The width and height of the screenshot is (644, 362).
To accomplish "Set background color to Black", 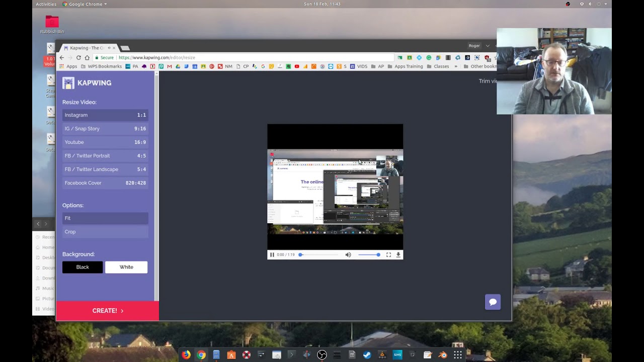I will [x=83, y=267].
